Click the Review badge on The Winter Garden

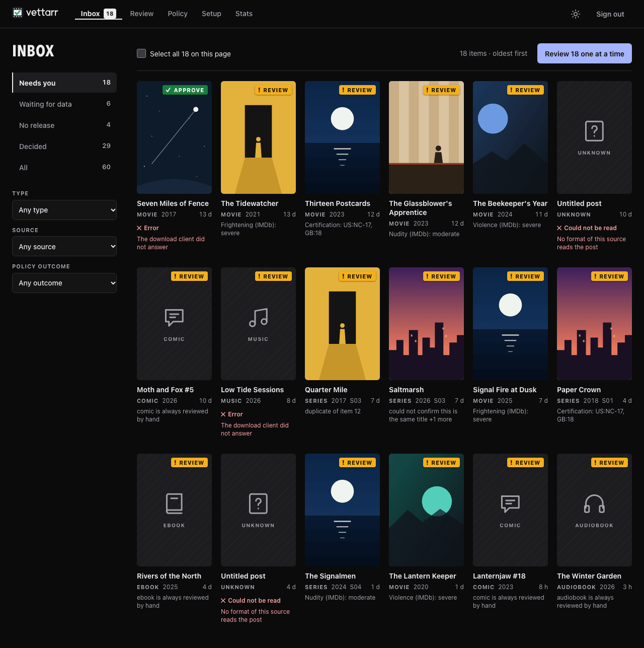609,463
